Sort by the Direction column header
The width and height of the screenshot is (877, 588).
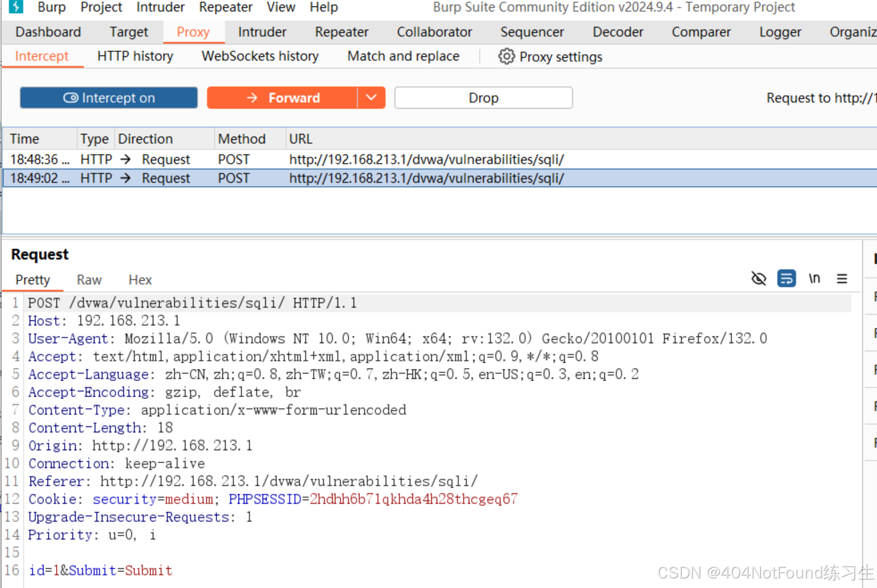164,139
